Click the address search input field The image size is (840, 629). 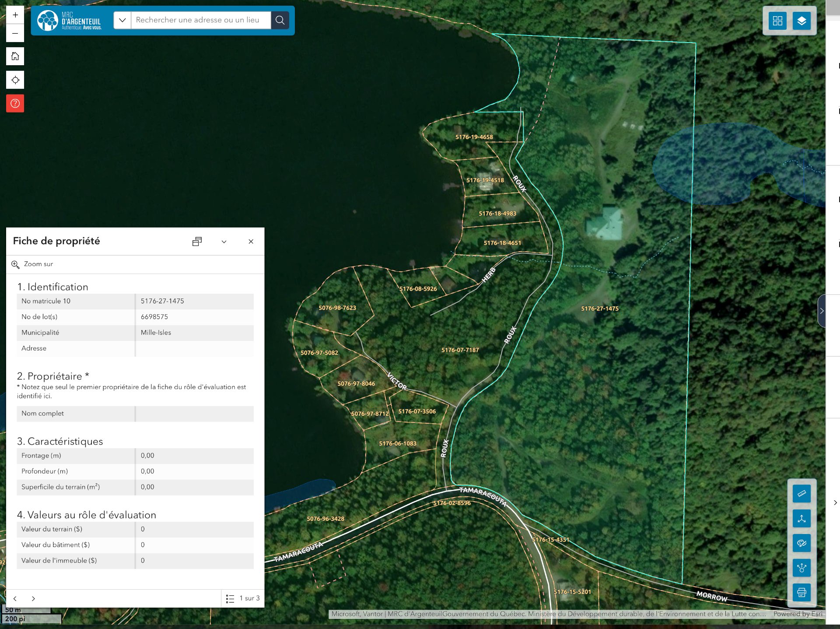point(200,20)
